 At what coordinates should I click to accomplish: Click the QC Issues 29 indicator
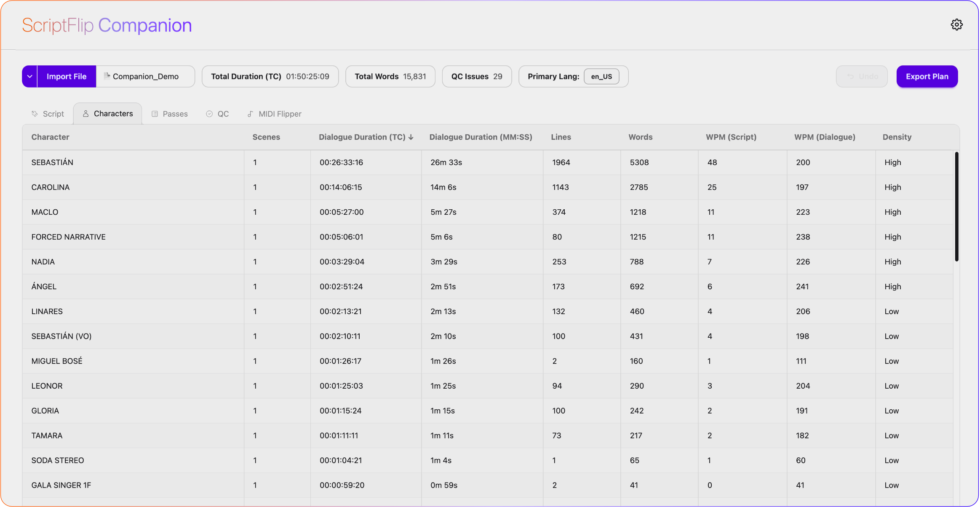pyautogui.click(x=477, y=77)
